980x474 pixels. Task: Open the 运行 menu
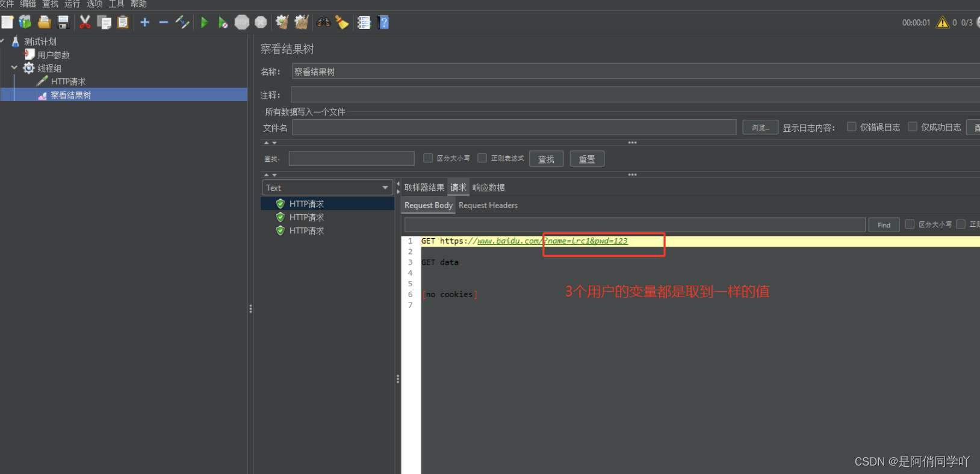(x=72, y=4)
